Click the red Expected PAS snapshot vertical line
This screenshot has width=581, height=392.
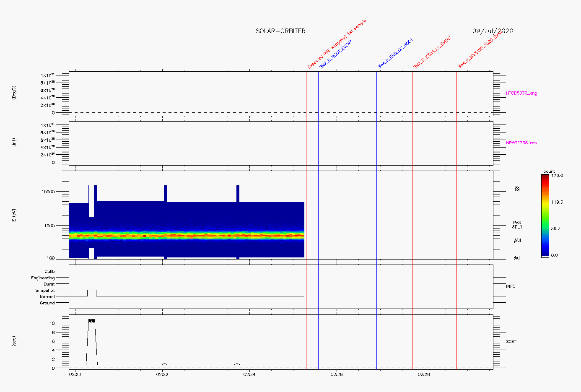tap(306, 220)
